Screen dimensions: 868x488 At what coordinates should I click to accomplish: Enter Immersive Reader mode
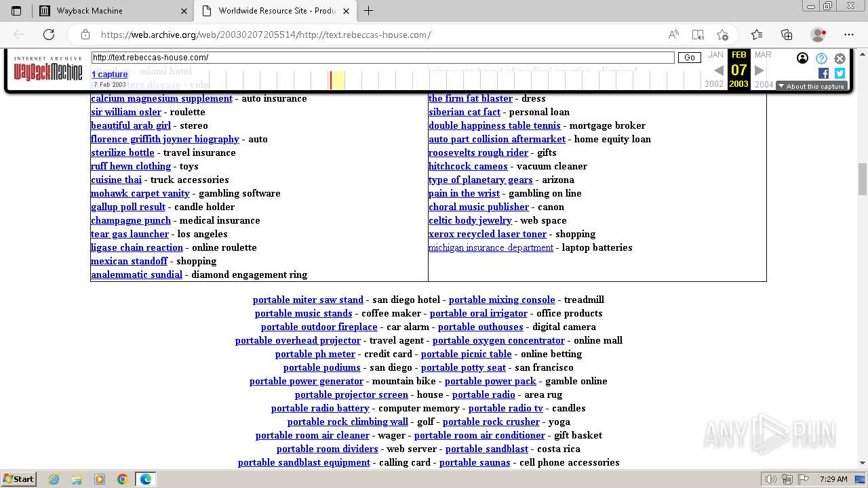tap(698, 35)
